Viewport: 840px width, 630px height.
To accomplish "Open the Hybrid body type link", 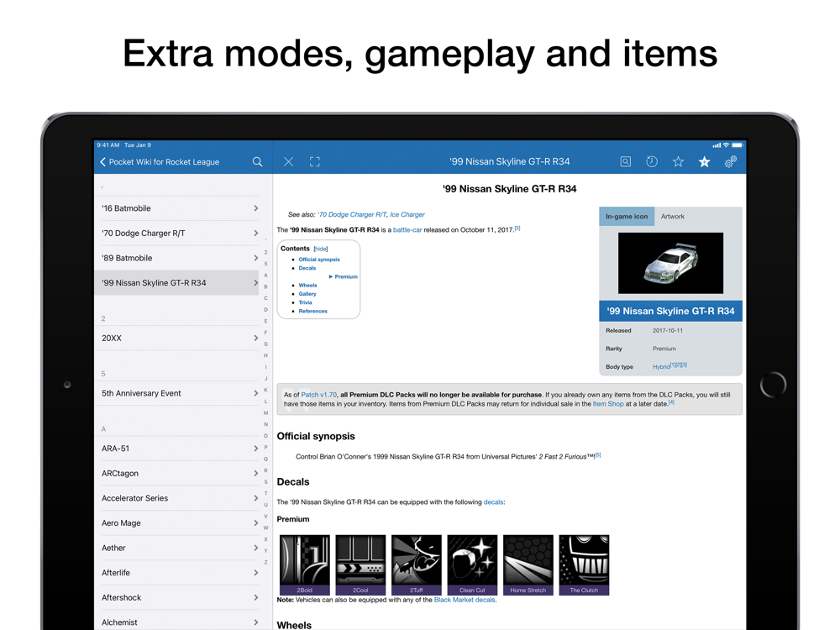I will [x=661, y=367].
